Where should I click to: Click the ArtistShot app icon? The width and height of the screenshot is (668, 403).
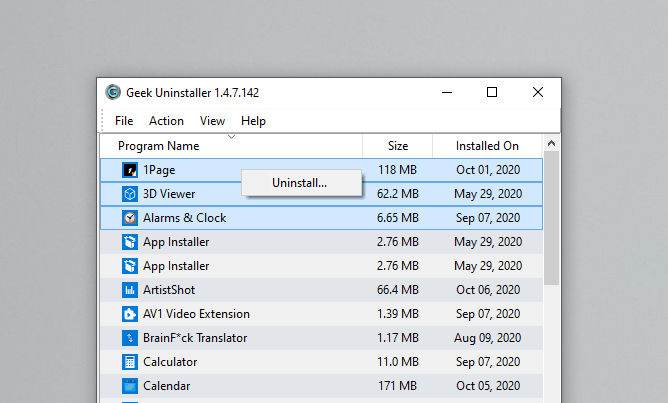(130, 290)
